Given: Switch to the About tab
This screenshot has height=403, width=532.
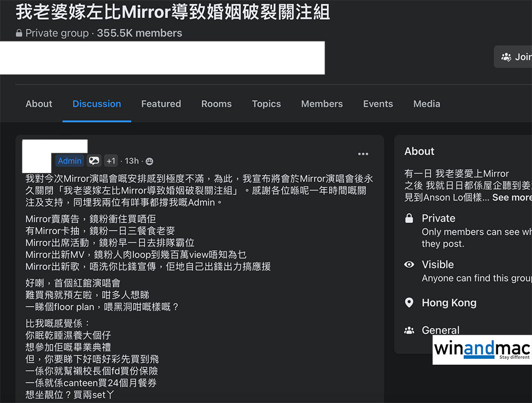Looking at the screenshot, I should coord(39,104).
